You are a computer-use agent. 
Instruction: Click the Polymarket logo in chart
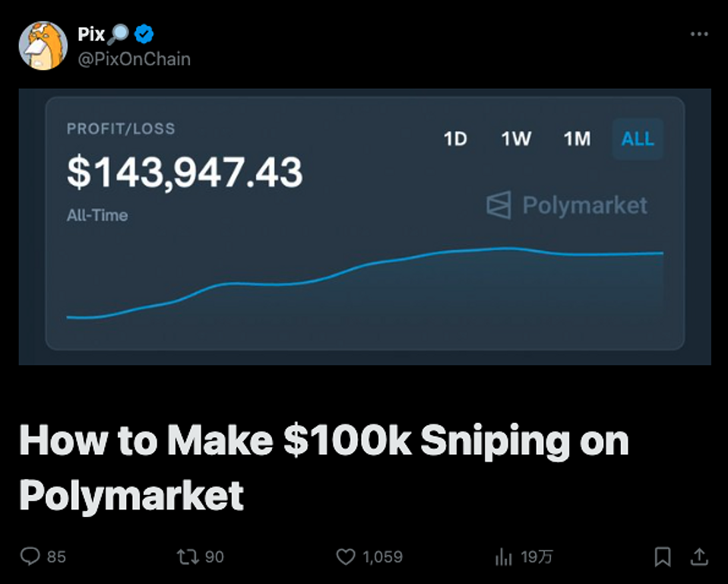pos(567,205)
